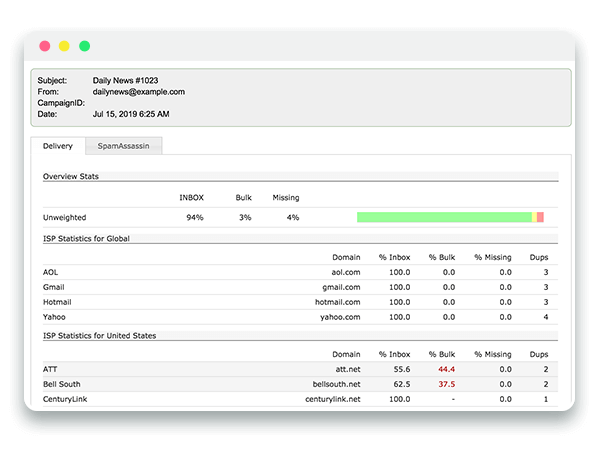The width and height of the screenshot is (600, 449).
Task: Select the AOL row in Global statistics
Action: coord(51,271)
